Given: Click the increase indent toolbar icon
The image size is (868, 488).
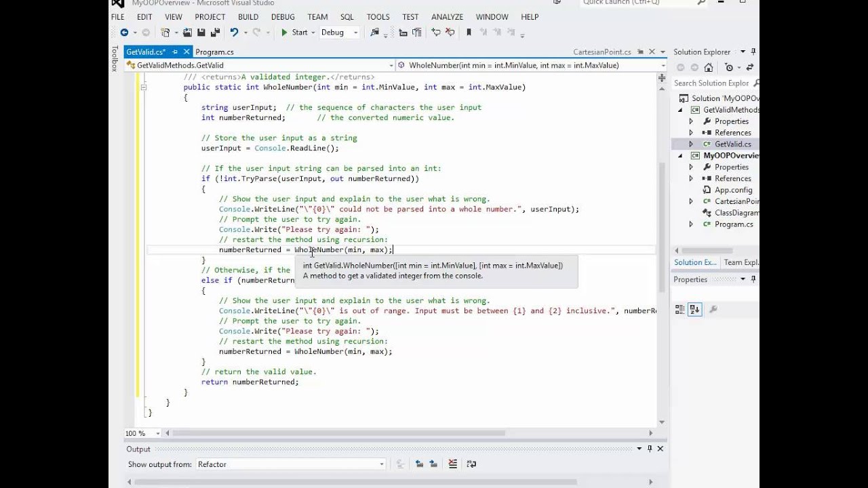Looking at the screenshot, I should [416, 33].
